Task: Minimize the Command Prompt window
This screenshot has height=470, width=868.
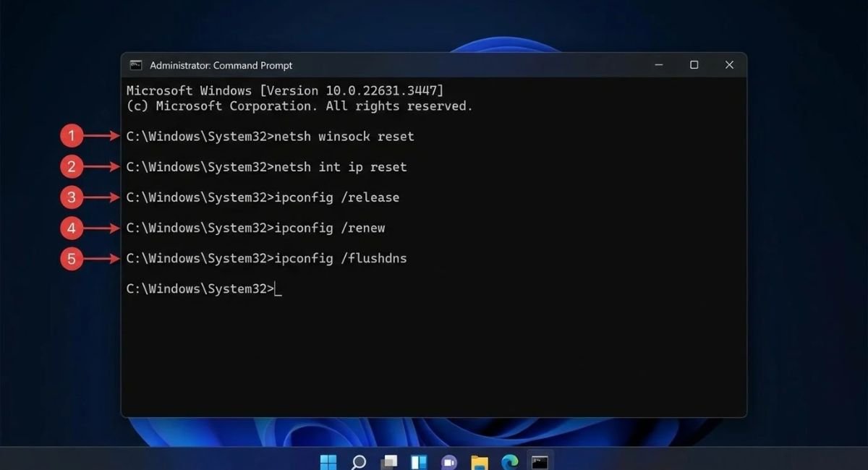Action: (659, 65)
